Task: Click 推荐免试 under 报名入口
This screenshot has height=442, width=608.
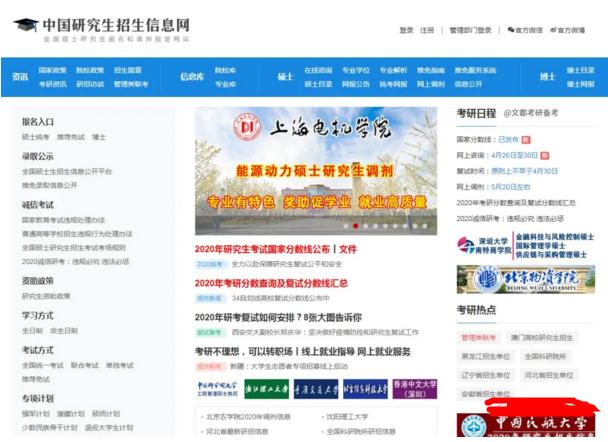Action: (71, 137)
